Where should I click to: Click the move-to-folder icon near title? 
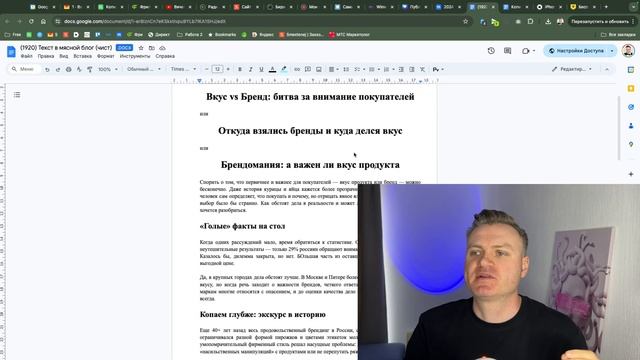(x=152, y=48)
